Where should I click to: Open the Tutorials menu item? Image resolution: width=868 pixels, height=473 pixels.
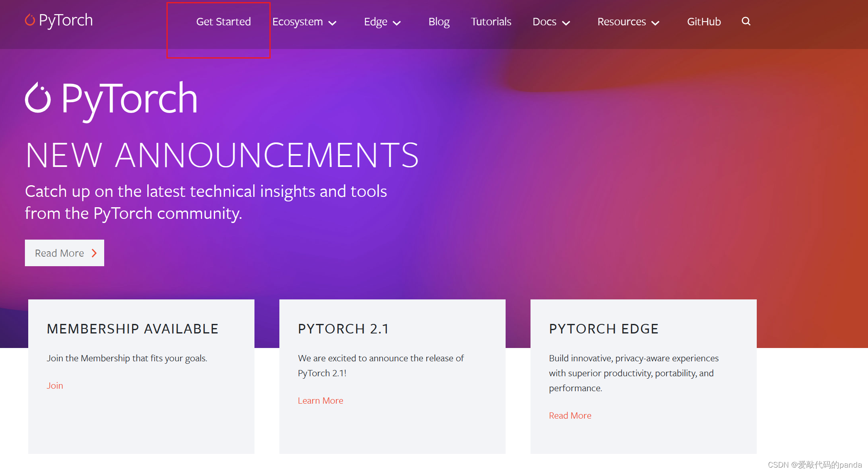(491, 22)
